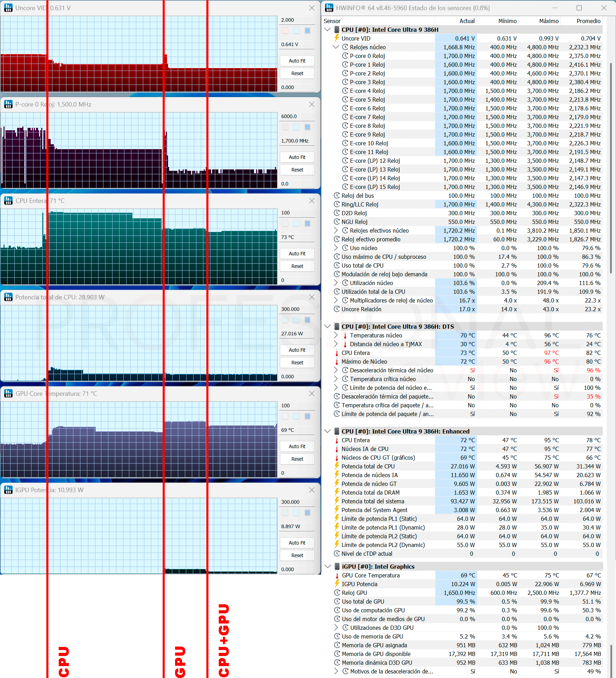The image size is (616, 678).
Task: Close the IGPU Potencia graph window
Action: pos(312,490)
